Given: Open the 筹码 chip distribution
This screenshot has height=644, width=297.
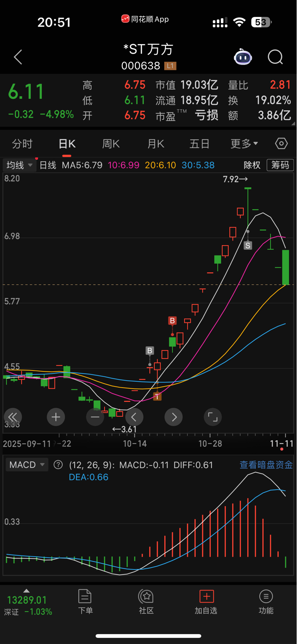Looking at the screenshot, I should pos(280,165).
